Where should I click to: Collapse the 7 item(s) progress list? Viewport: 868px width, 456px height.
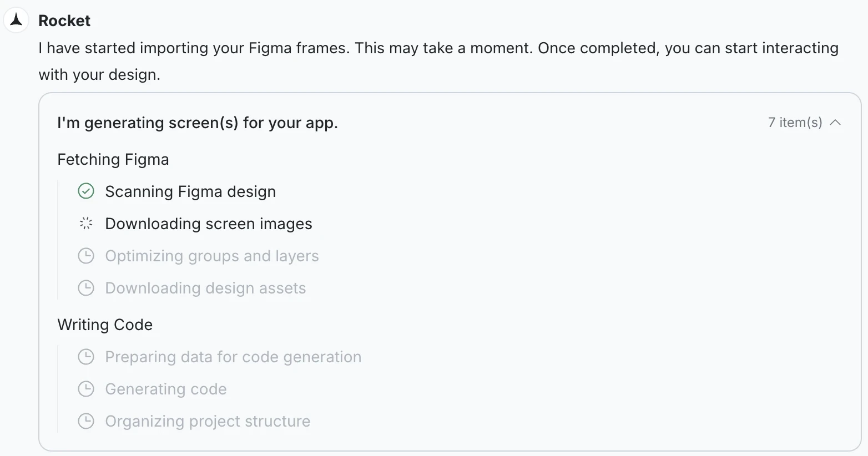(835, 123)
